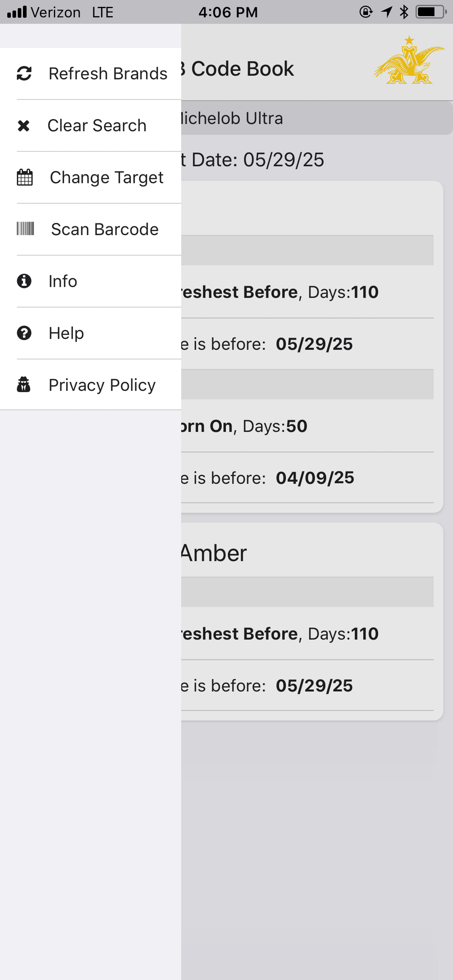This screenshot has height=980, width=453.
Task: Choose Clear Search from the side menu
Action: [90, 125]
